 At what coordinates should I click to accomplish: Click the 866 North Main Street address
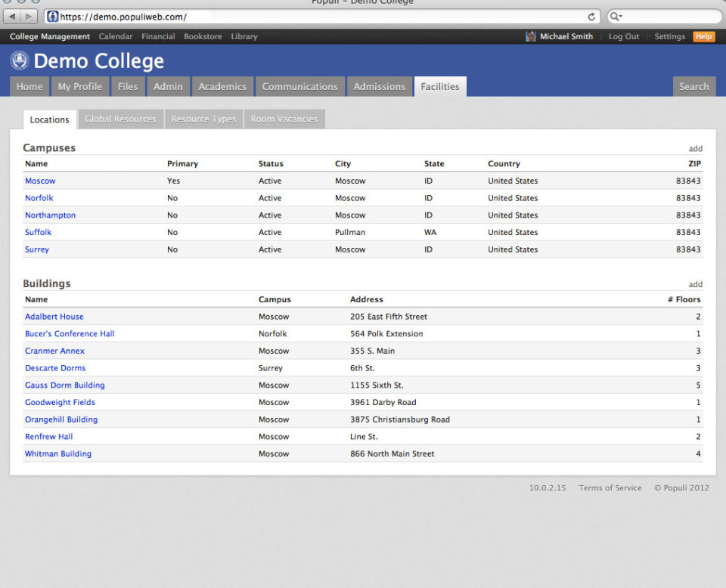pos(392,453)
